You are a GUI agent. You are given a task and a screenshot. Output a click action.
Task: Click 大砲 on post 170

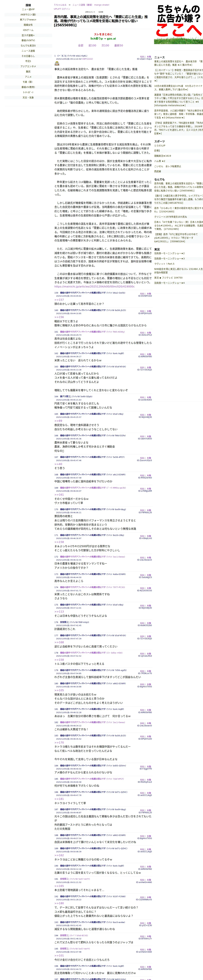tap(149, 510)
